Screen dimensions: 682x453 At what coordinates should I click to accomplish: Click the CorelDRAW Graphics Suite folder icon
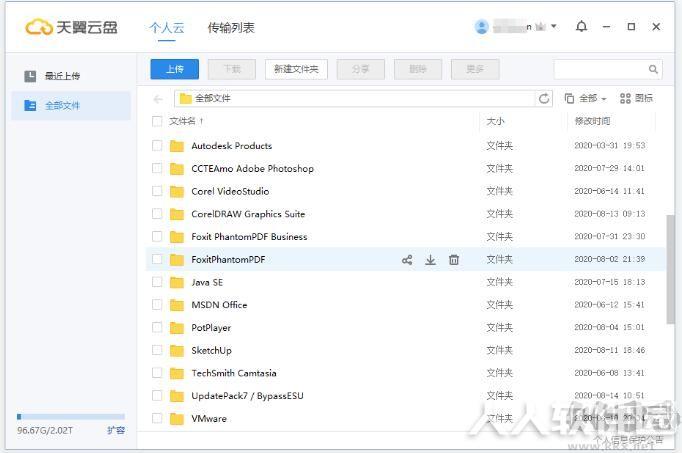click(177, 214)
